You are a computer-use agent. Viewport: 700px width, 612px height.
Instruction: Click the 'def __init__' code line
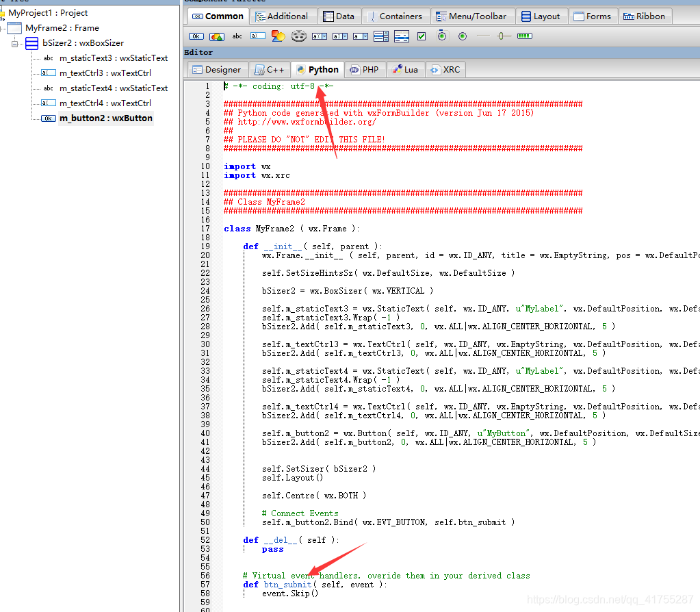click(313, 246)
